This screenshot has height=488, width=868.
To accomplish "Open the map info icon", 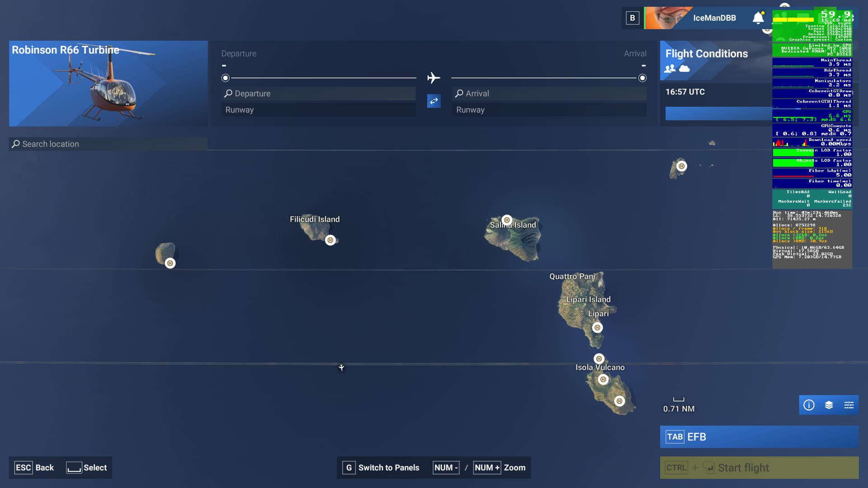I will point(809,405).
